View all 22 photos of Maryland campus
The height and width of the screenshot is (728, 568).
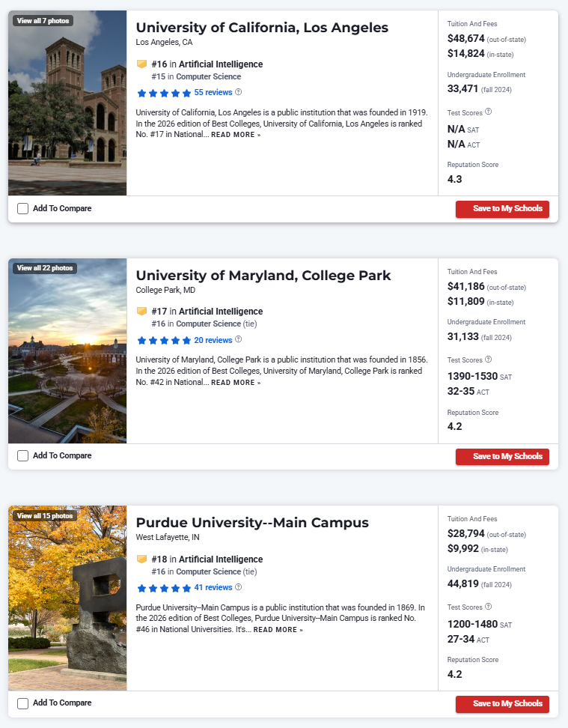pyautogui.click(x=44, y=267)
